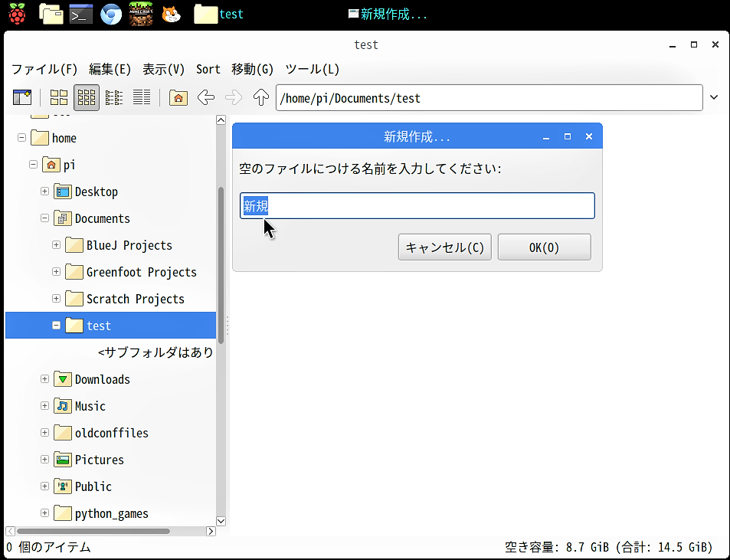Expand the python_games tree node
Image resolution: width=730 pixels, height=560 pixels.
[44, 513]
